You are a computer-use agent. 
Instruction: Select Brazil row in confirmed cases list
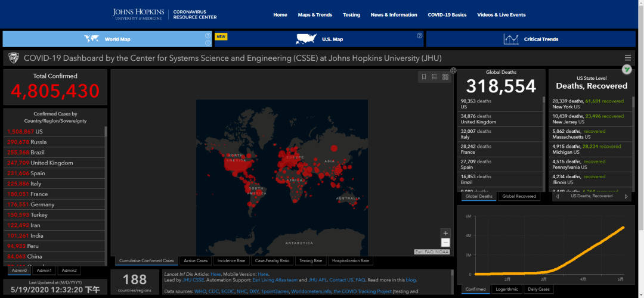tap(54, 153)
